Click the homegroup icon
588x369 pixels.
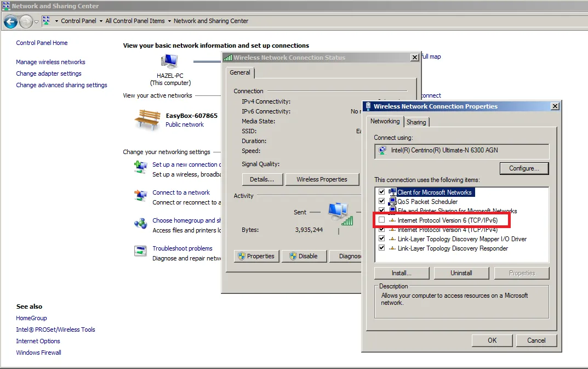[x=141, y=223]
